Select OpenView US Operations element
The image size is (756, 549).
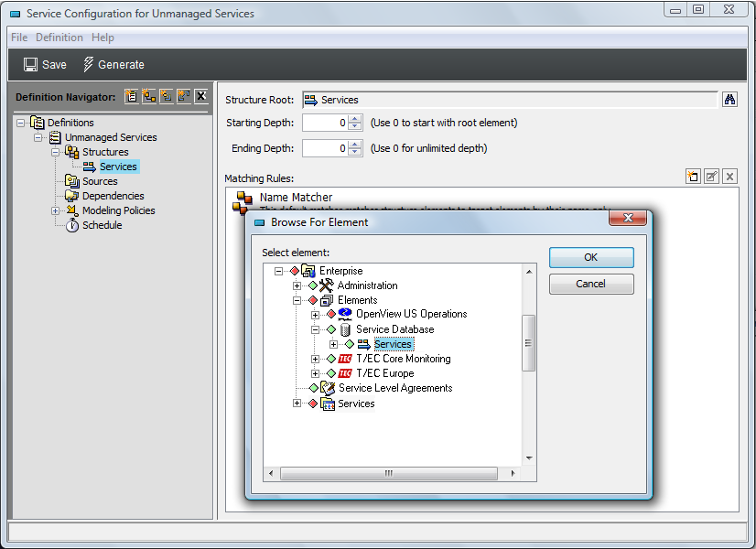[x=412, y=314]
